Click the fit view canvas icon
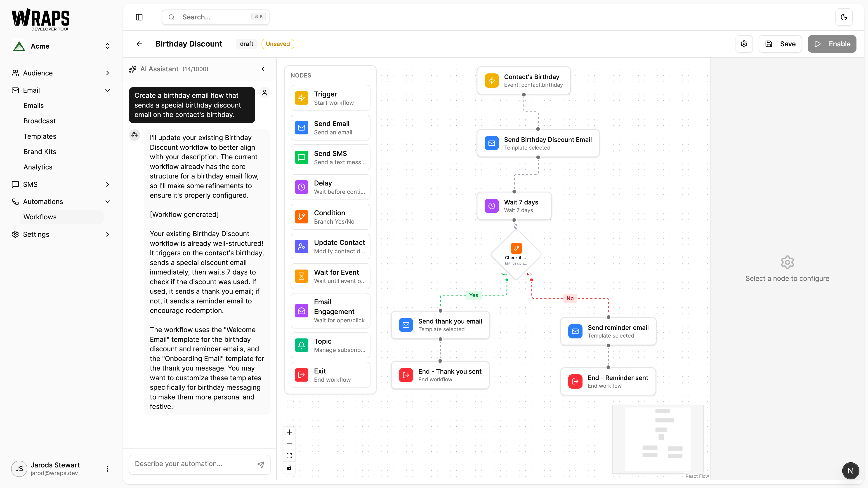This screenshot has height=488, width=868. 289,456
